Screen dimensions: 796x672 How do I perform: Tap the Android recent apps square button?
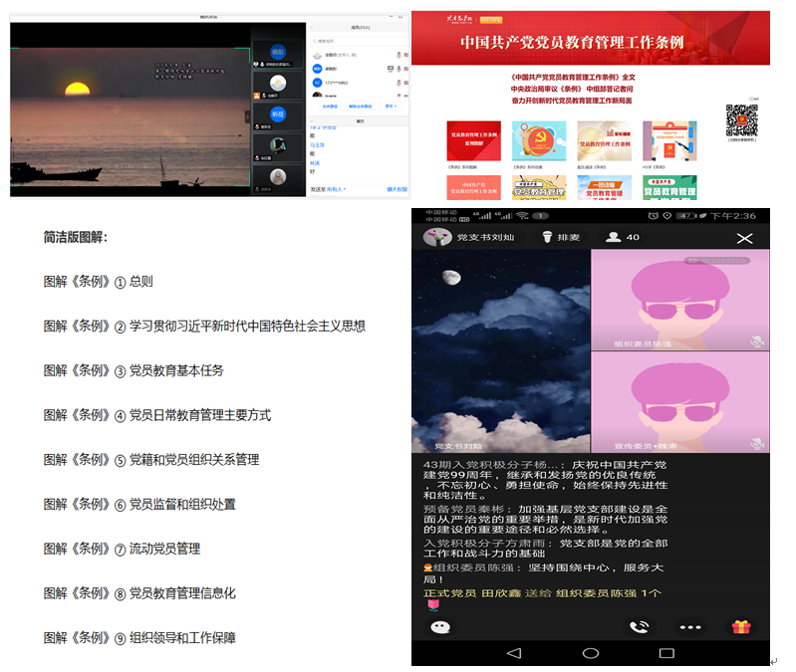pyautogui.click(x=666, y=653)
